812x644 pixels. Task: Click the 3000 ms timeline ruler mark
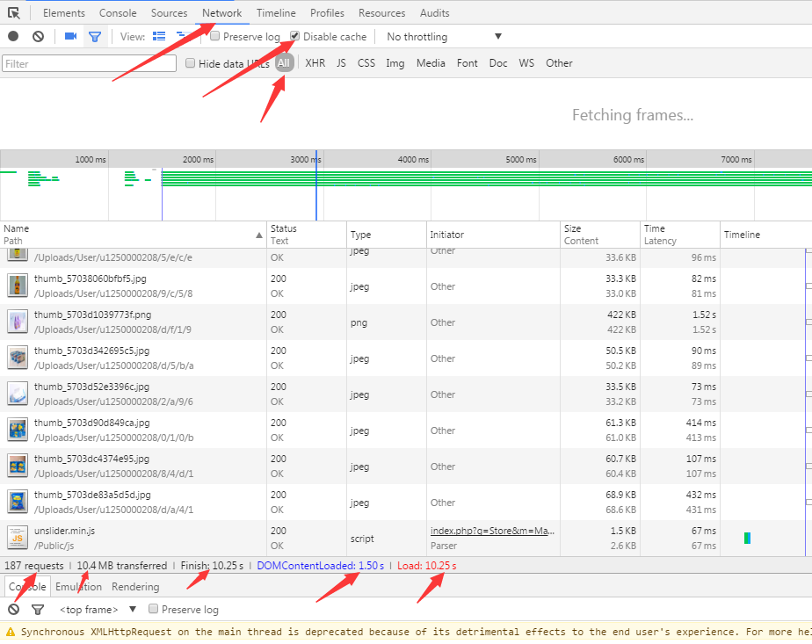[306, 159]
